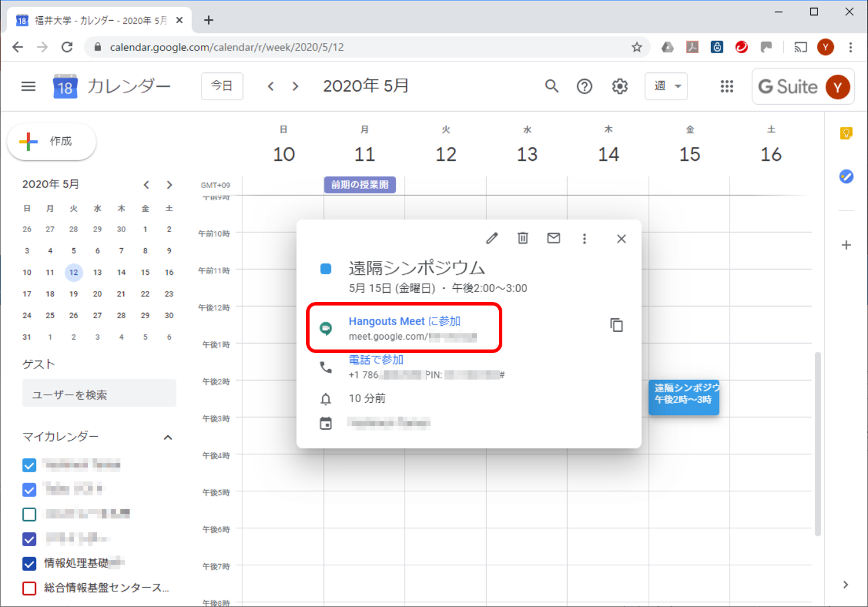Open Google Keep in side panel
868x607 pixels.
[846, 134]
